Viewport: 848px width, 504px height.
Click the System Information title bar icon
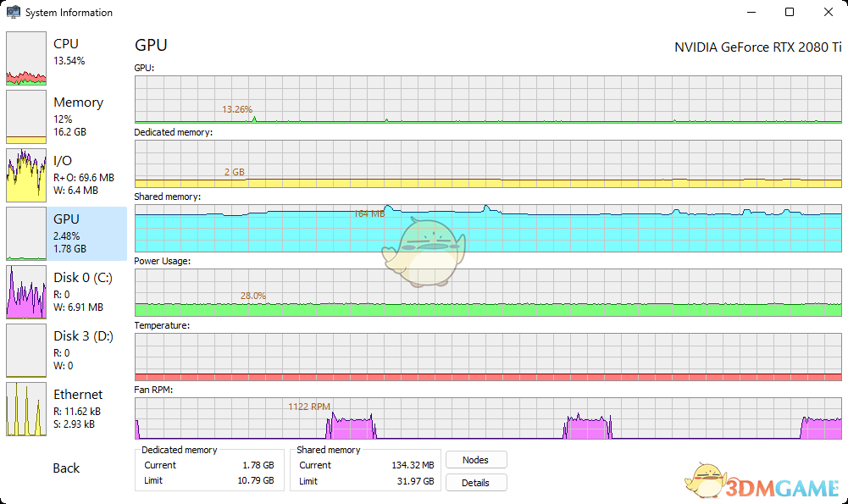[12, 12]
